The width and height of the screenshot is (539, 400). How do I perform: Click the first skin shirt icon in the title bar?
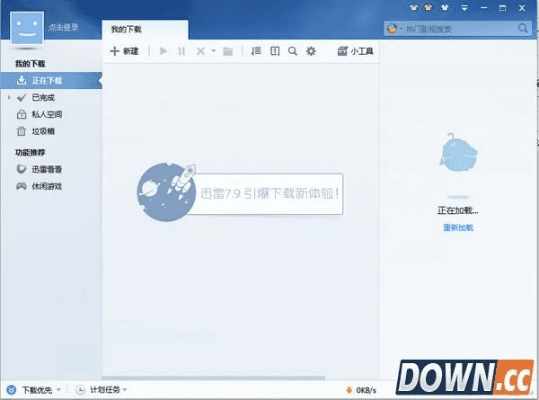point(414,8)
